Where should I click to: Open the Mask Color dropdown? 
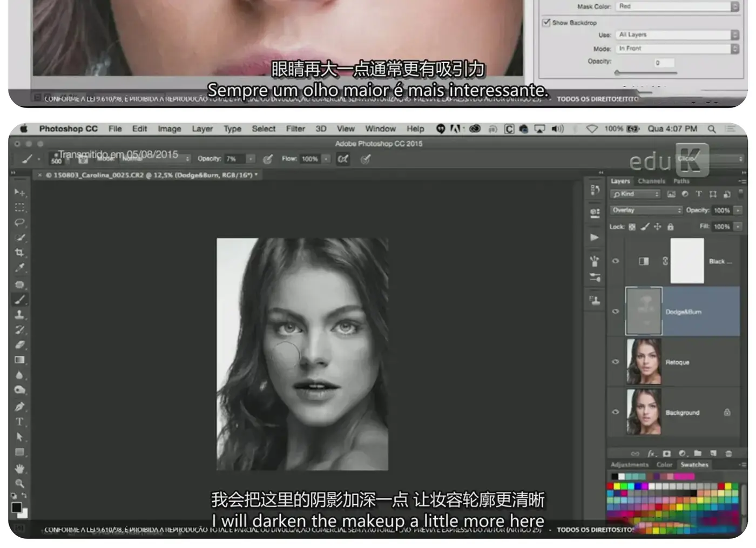pyautogui.click(x=678, y=6)
